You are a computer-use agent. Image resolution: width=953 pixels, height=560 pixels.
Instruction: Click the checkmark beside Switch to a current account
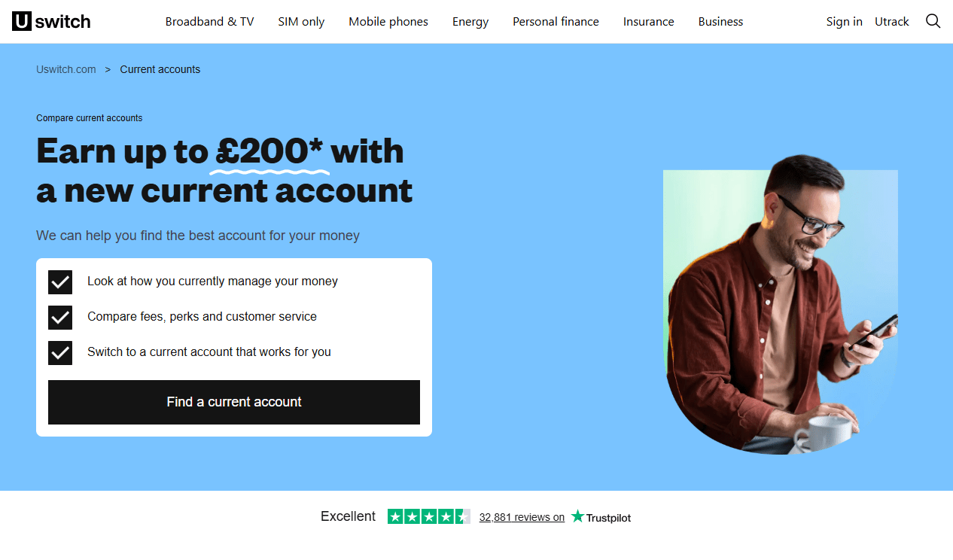pyautogui.click(x=60, y=352)
